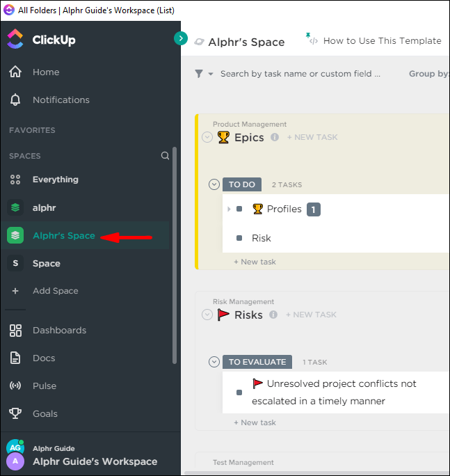Click the Home house icon
Viewport: 450px width, 476px height.
click(x=15, y=72)
